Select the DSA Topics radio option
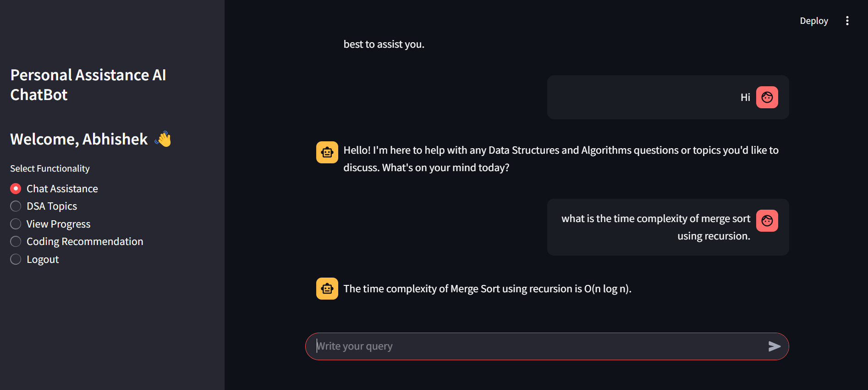This screenshot has width=868, height=390. click(44, 206)
